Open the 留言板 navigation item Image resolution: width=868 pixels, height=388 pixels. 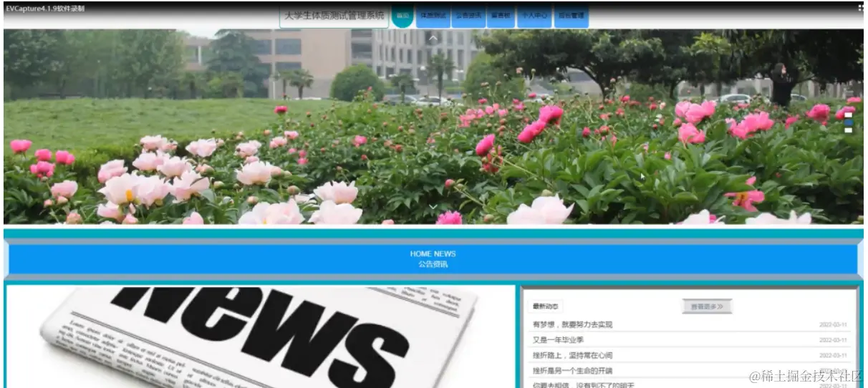[x=501, y=16]
